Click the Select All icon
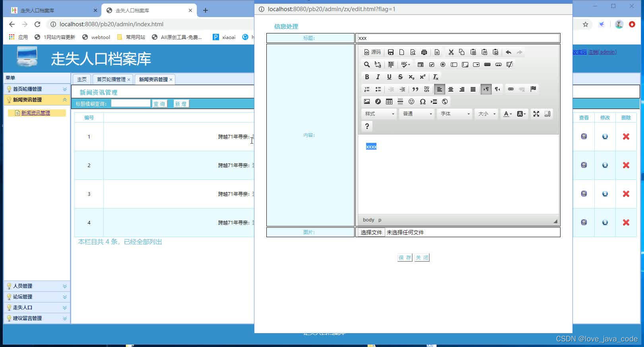The height and width of the screenshot is (347, 644). [x=391, y=64]
